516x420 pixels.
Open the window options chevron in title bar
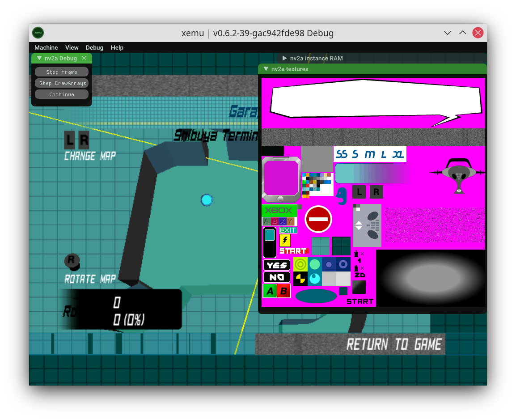click(447, 33)
